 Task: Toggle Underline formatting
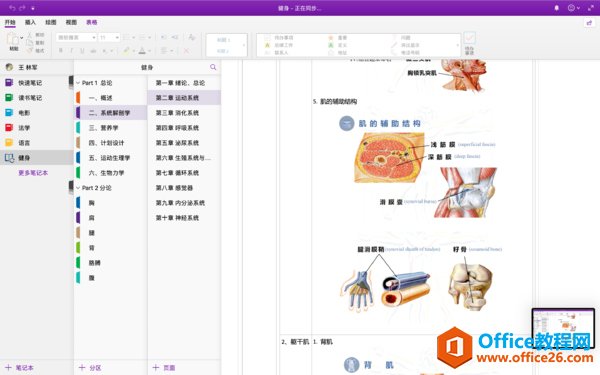(82, 51)
